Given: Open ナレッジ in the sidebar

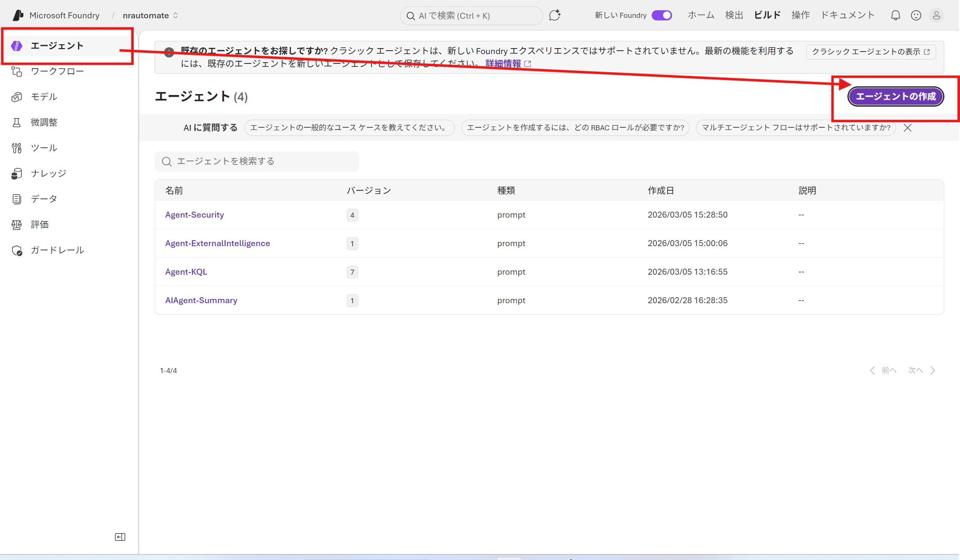Looking at the screenshot, I should tap(49, 173).
